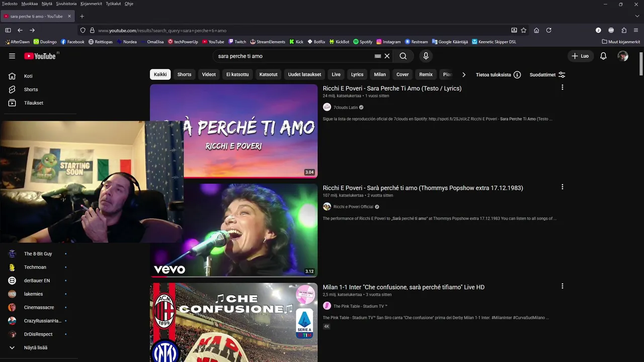Select the Lyrics filter chip
This screenshot has width=644, height=362.
point(357,74)
